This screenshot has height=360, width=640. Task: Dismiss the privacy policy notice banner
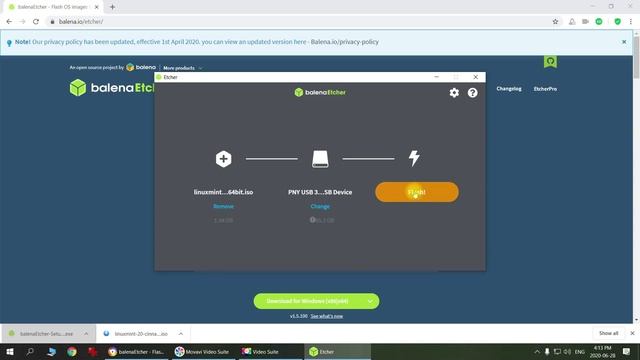tap(624, 42)
